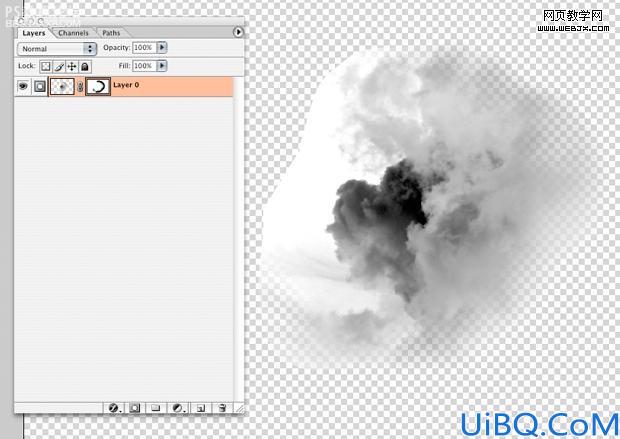Switch to the Layers tab
Screen dimensions: 620x439
point(34,33)
